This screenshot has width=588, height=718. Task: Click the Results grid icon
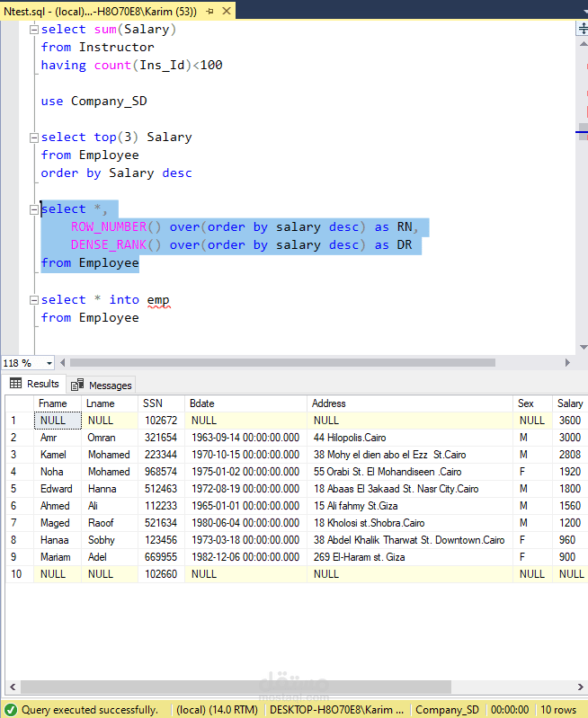pos(15,384)
